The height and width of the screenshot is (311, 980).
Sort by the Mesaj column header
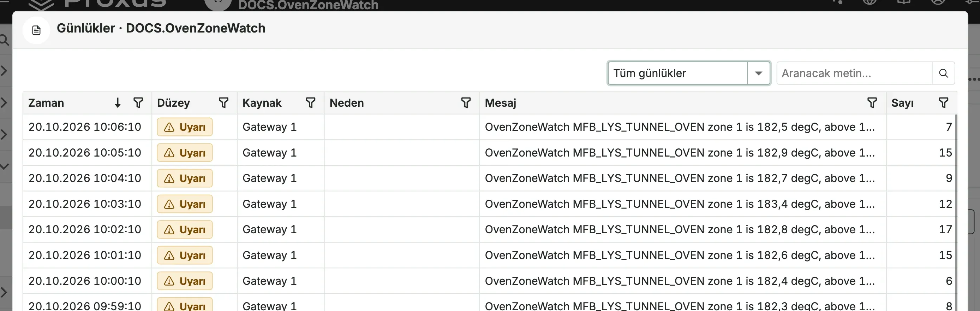(500, 103)
